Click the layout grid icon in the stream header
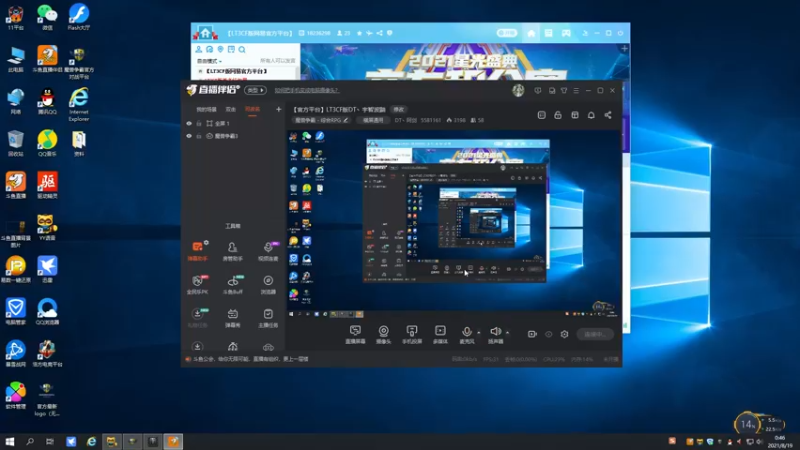Image resolution: width=800 pixels, height=450 pixels. 575,115
